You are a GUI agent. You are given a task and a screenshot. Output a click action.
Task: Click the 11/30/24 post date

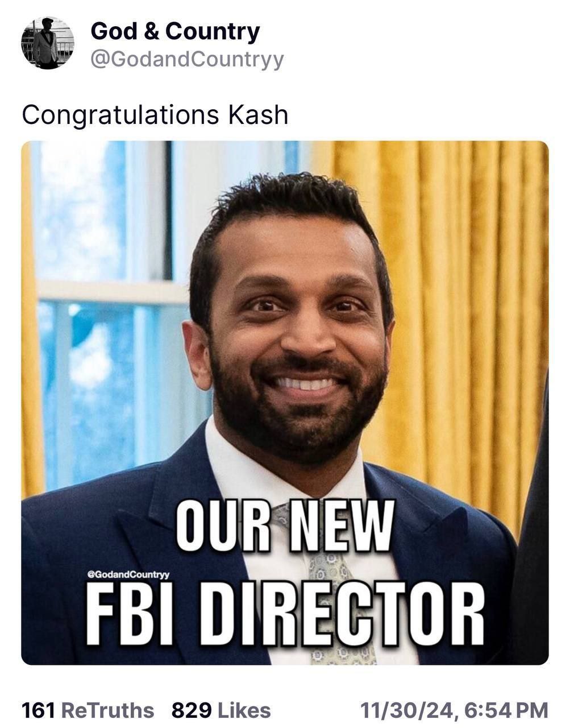tap(407, 710)
